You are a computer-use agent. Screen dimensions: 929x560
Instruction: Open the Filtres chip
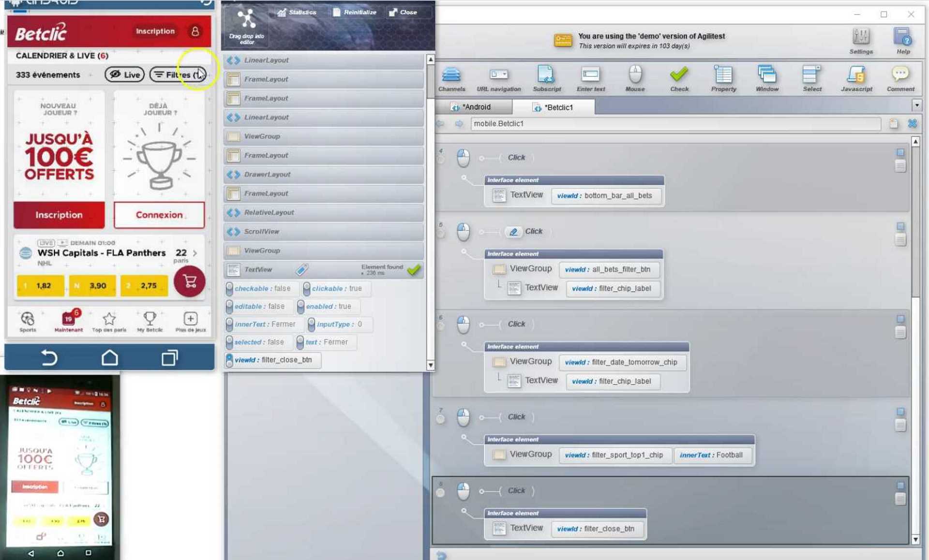178,74
